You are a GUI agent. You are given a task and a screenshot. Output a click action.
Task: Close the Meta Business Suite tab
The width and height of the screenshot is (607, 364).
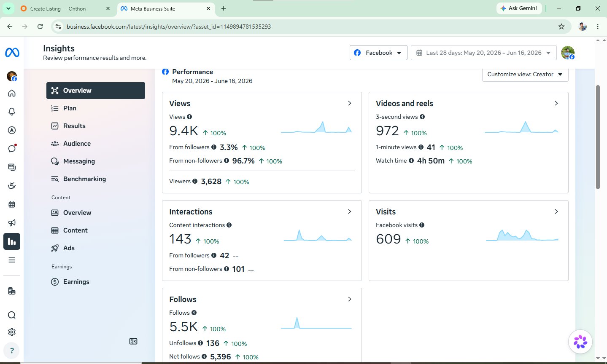click(208, 8)
